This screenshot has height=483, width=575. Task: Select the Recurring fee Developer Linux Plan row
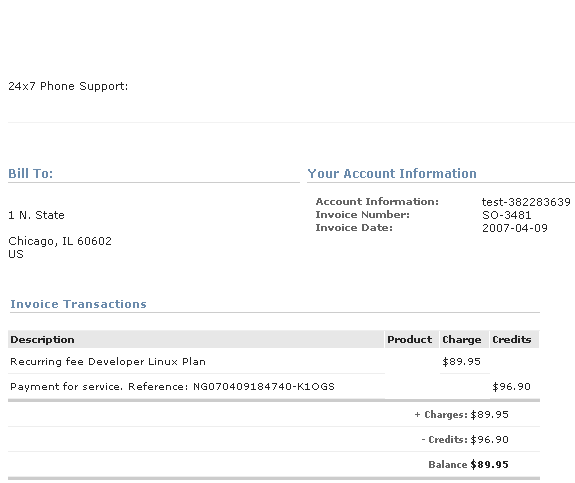tap(274, 362)
